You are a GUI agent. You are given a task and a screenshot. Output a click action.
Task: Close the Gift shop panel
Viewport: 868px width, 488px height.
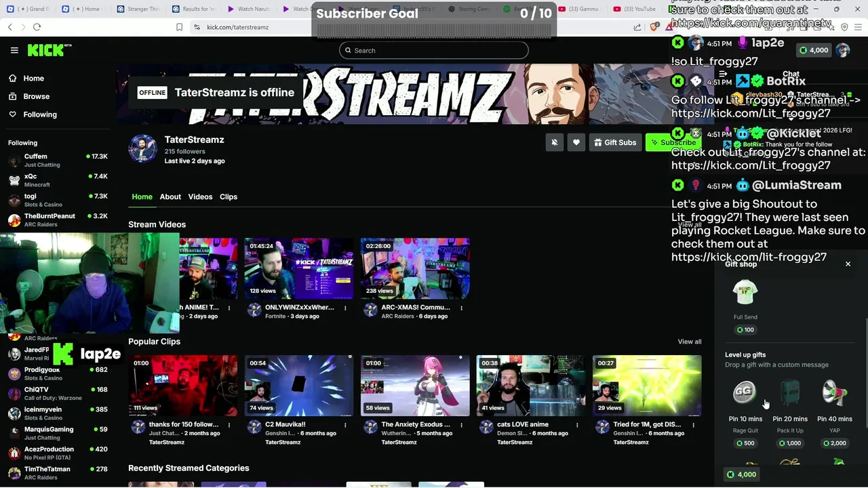tap(848, 264)
